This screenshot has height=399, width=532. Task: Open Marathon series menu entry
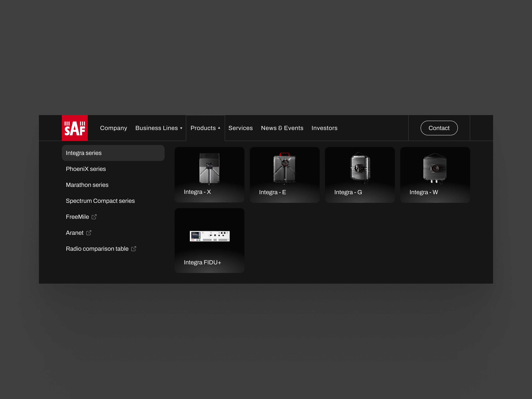[x=87, y=185]
